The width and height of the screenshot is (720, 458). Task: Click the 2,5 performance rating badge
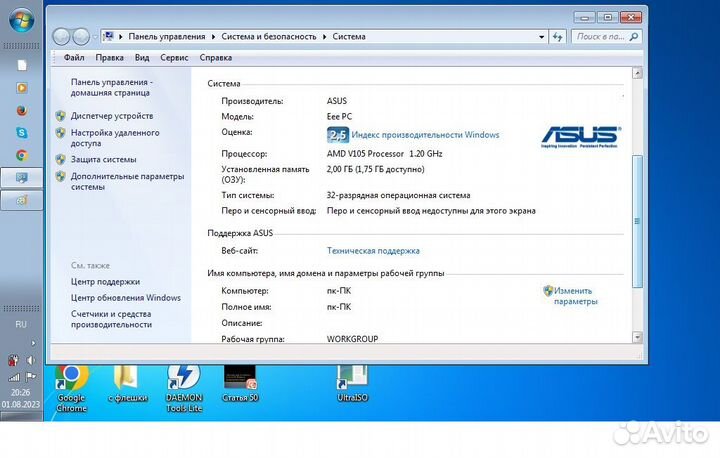[x=338, y=135]
